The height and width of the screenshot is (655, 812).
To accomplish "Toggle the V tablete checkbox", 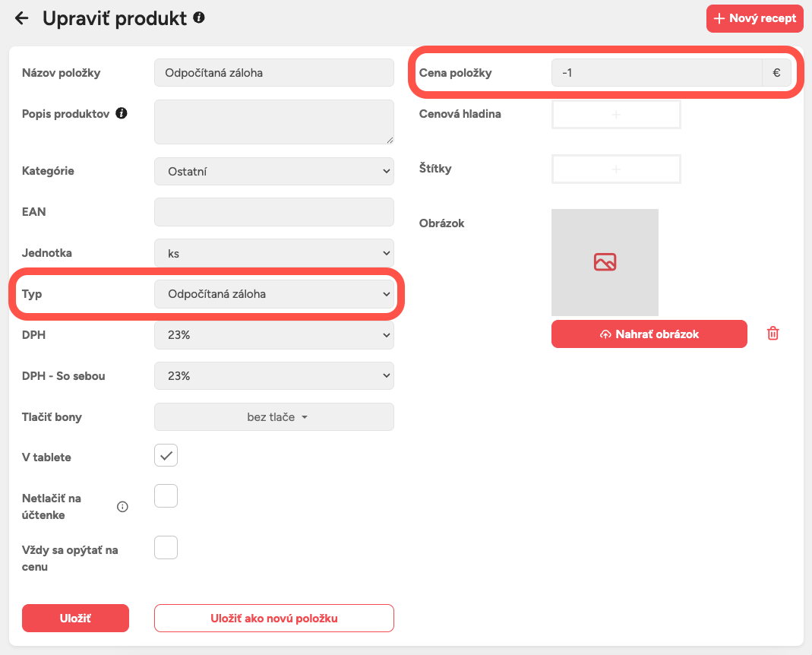I will [x=166, y=456].
